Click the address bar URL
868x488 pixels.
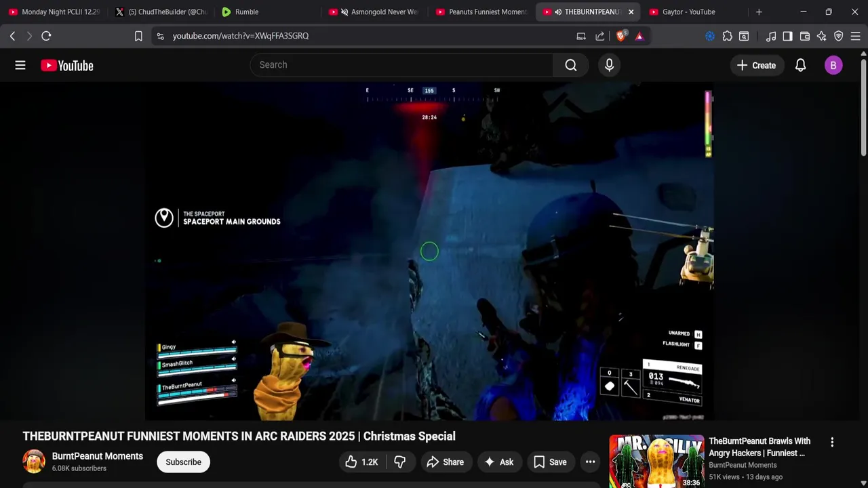(241, 36)
